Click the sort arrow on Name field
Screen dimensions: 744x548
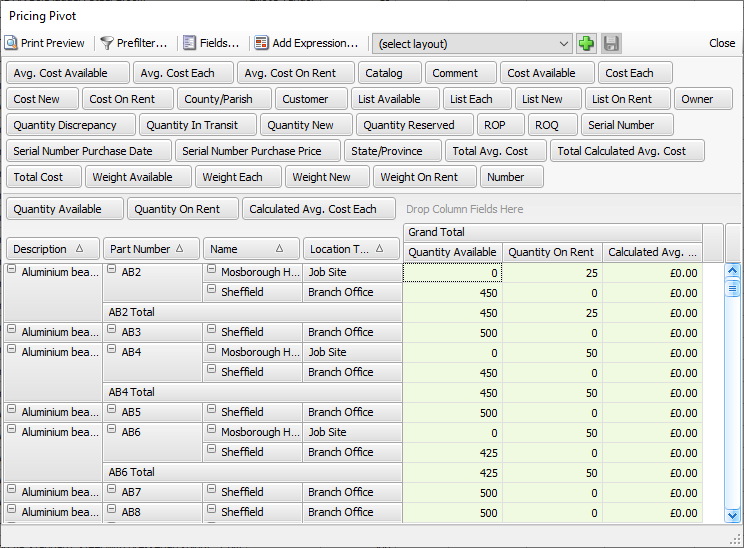279,248
